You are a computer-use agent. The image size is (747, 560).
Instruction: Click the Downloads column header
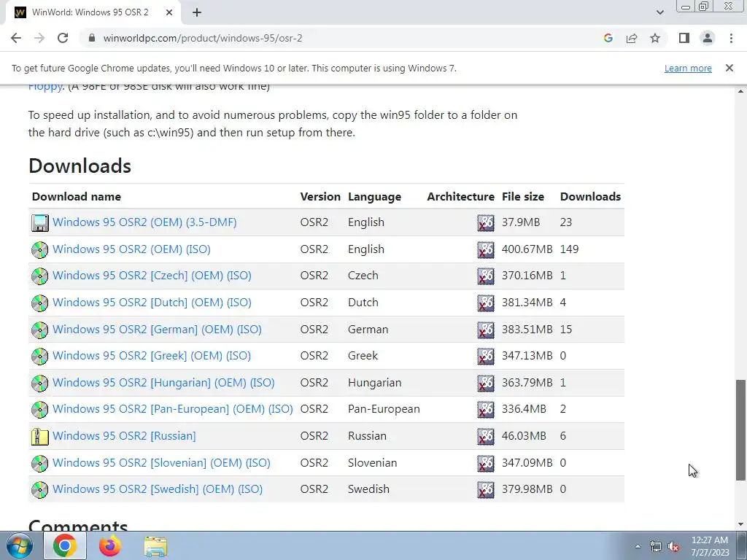[590, 197]
